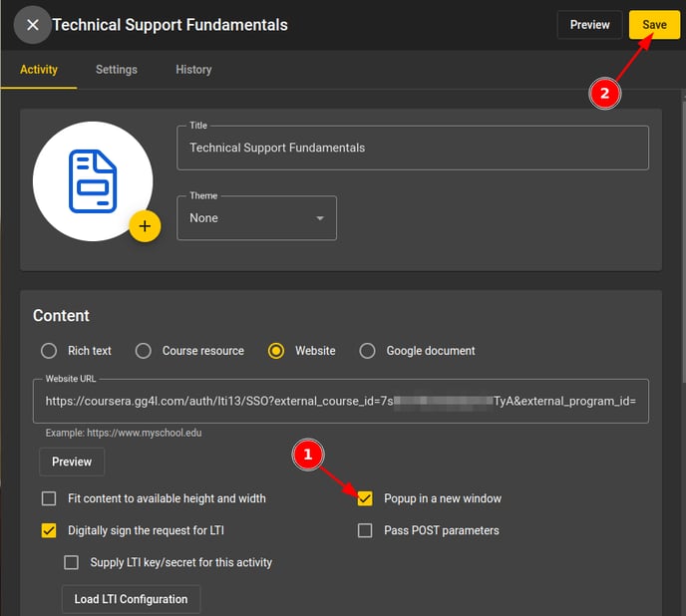Click the Content section heading

coord(61,315)
